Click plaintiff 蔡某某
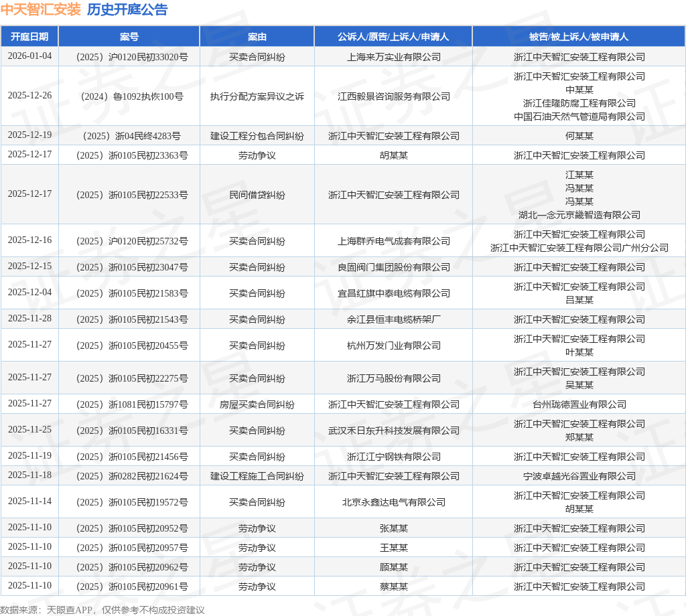The image size is (686, 616). (x=394, y=587)
